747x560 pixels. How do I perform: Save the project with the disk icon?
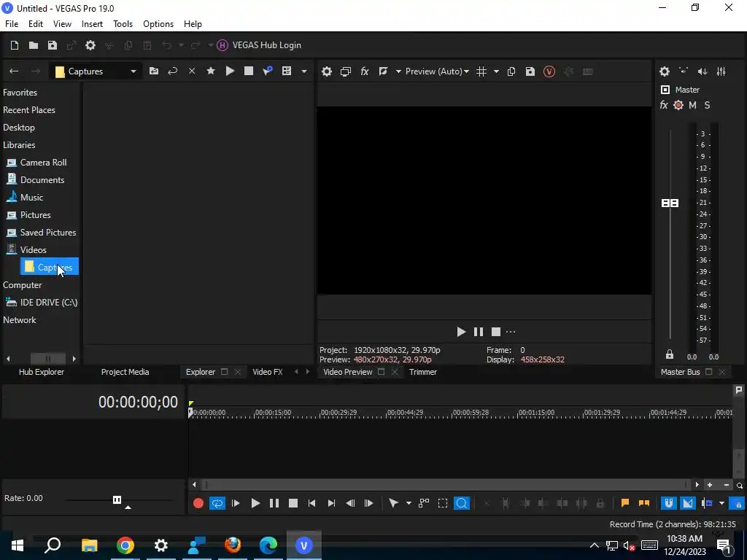point(53,45)
